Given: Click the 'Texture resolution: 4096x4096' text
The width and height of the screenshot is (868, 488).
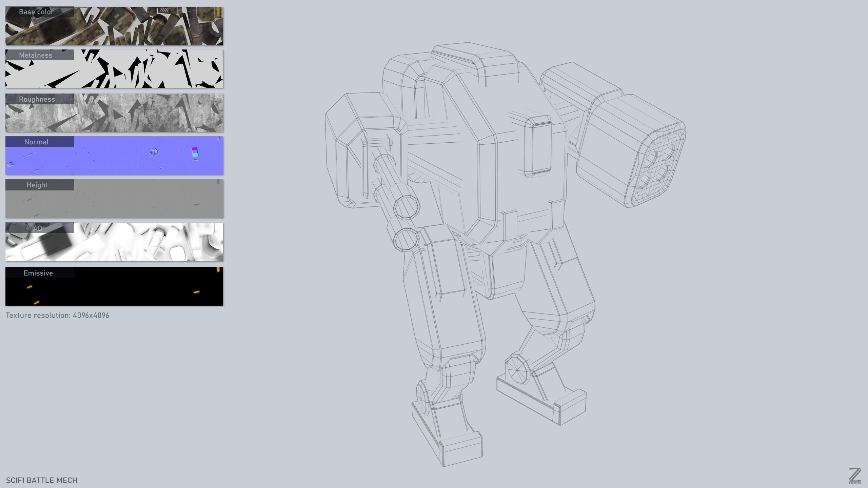Looking at the screenshot, I should pyautogui.click(x=57, y=316).
